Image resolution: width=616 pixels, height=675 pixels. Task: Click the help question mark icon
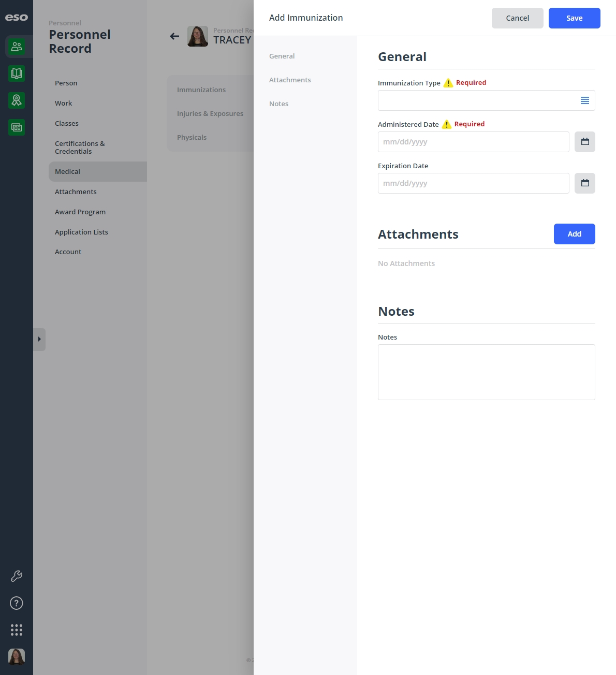pyautogui.click(x=17, y=603)
